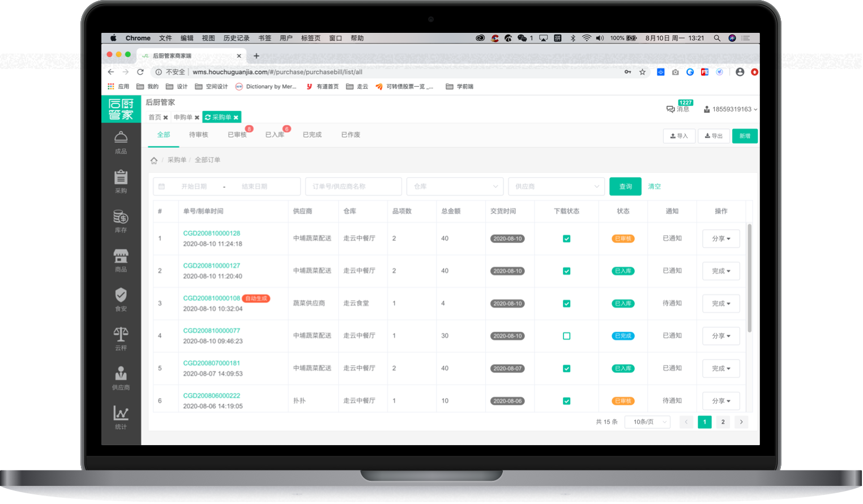Click the 清空 clear link

pyautogui.click(x=655, y=186)
